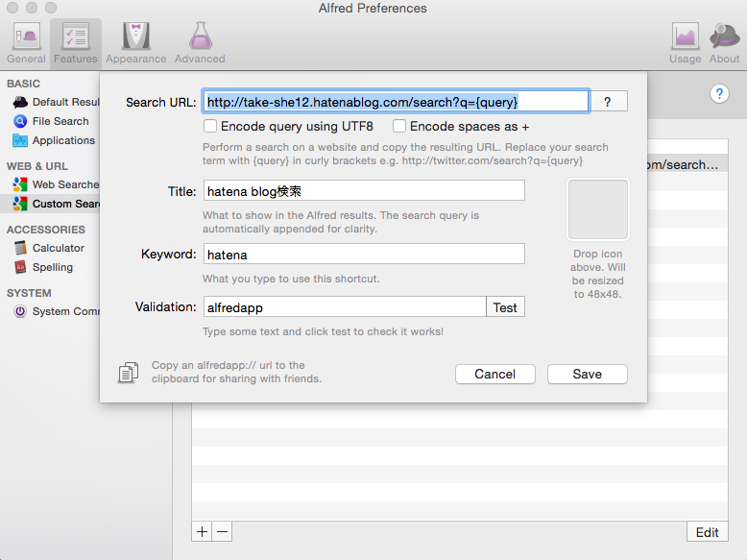Viewport: 747px width, 560px height.
Task: Focus the Search URL field
Action: tap(397, 102)
